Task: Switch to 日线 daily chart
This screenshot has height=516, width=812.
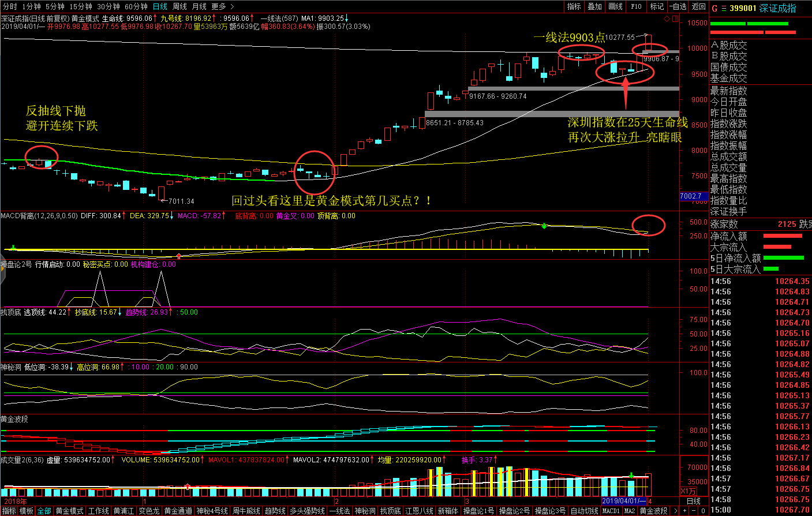Action: coord(160,6)
